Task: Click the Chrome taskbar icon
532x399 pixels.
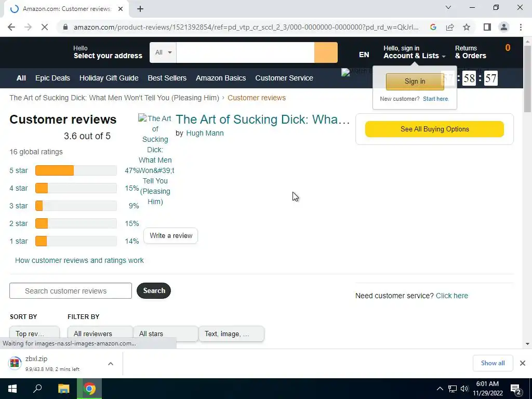Action: click(x=89, y=389)
